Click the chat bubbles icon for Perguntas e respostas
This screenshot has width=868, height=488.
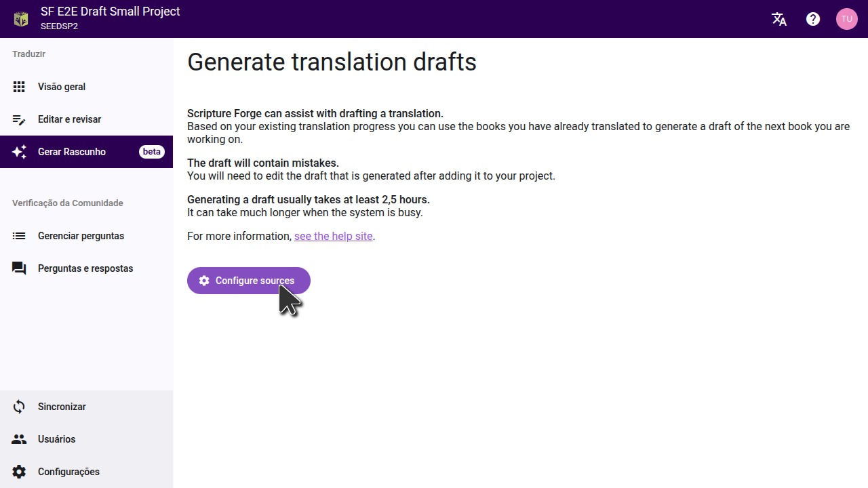pyautogui.click(x=19, y=268)
